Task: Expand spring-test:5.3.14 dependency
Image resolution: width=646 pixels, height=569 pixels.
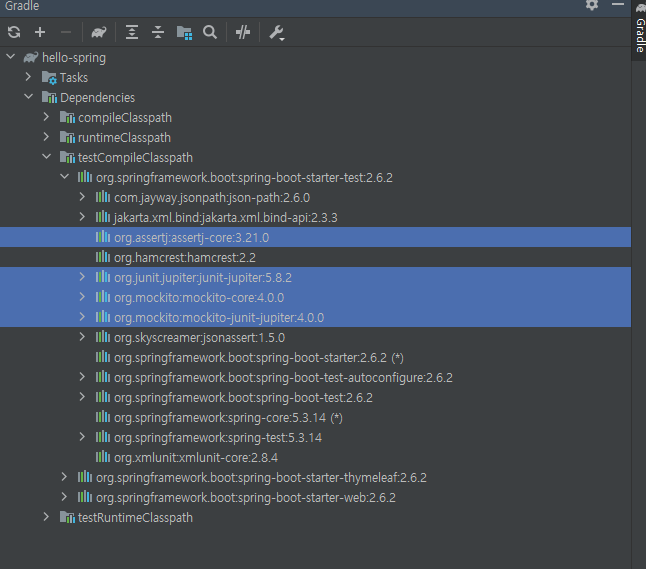Action: 82,437
